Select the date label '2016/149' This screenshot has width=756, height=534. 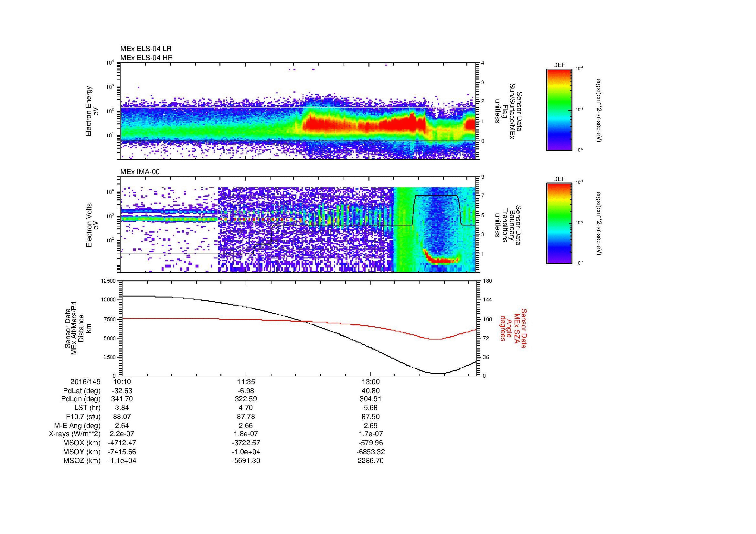[x=85, y=382]
